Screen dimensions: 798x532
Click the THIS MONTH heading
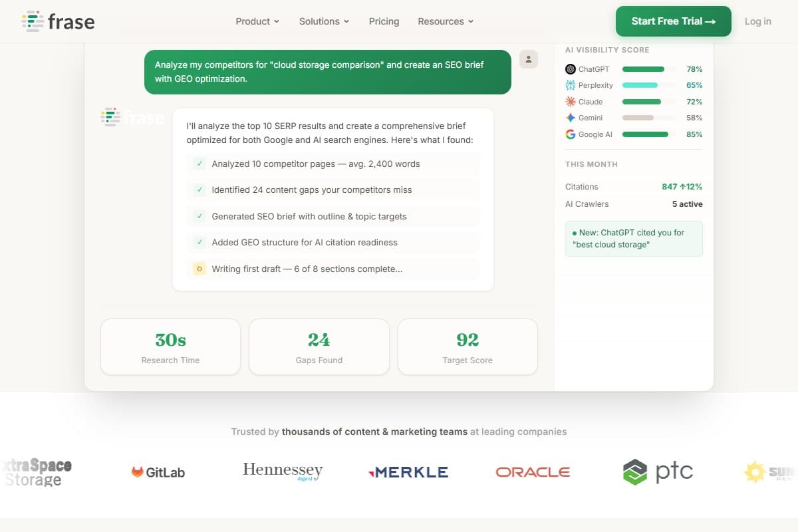tap(591, 164)
